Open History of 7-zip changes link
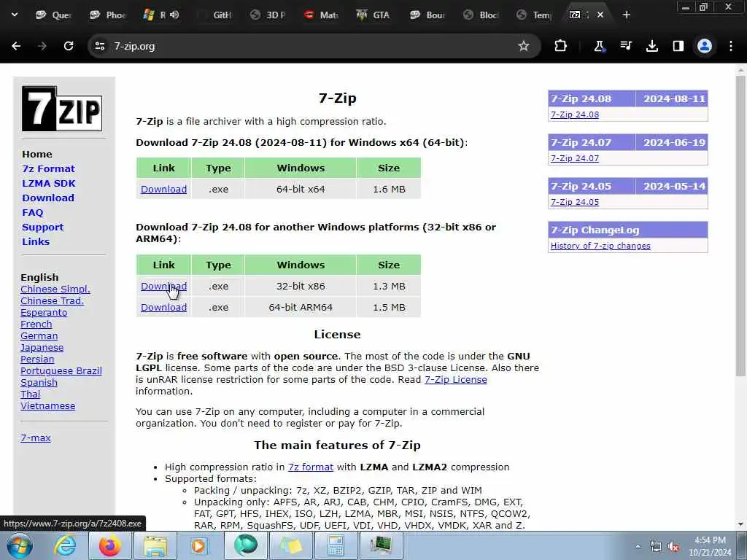This screenshot has width=747, height=560. [600, 246]
